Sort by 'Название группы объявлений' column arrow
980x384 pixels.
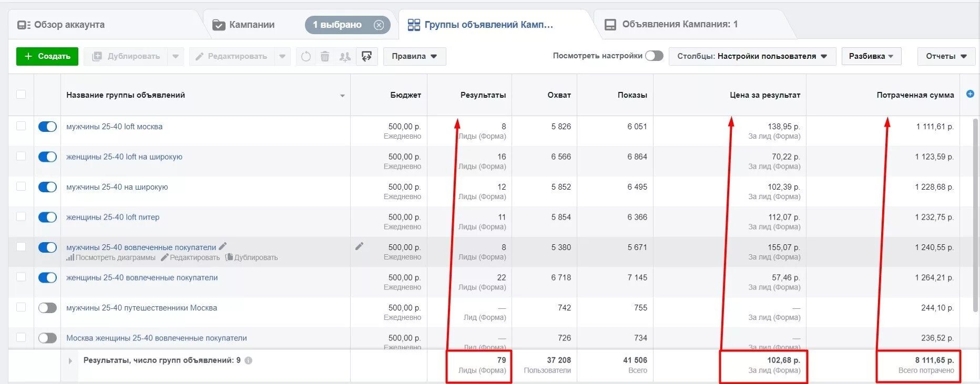(x=342, y=96)
